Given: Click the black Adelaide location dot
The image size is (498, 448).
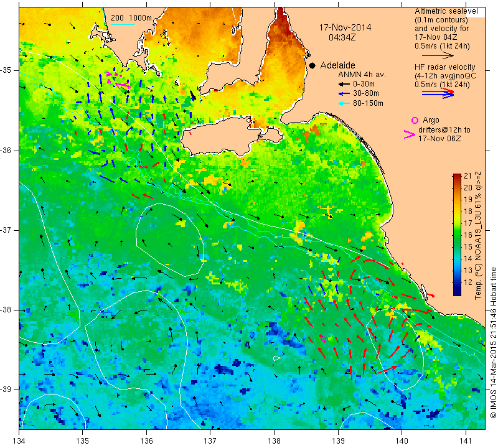Looking at the screenshot, I should (x=312, y=66).
